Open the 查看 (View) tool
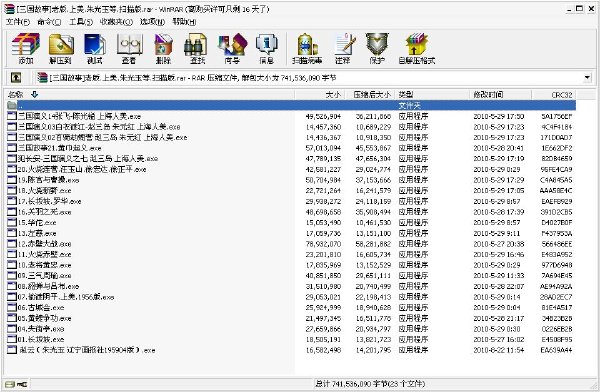The image size is (600, 392). [129, 49]
